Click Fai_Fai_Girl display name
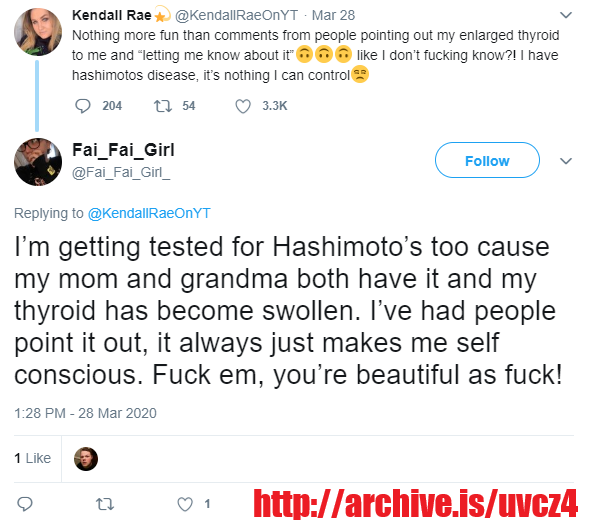Screen dimensions: 599x521 (x=123, y=150)
